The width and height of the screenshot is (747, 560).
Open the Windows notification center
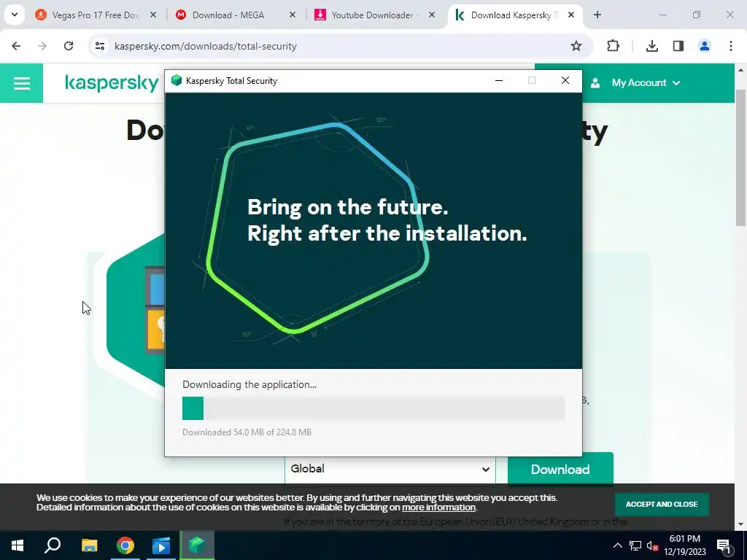tap(724, 546)
